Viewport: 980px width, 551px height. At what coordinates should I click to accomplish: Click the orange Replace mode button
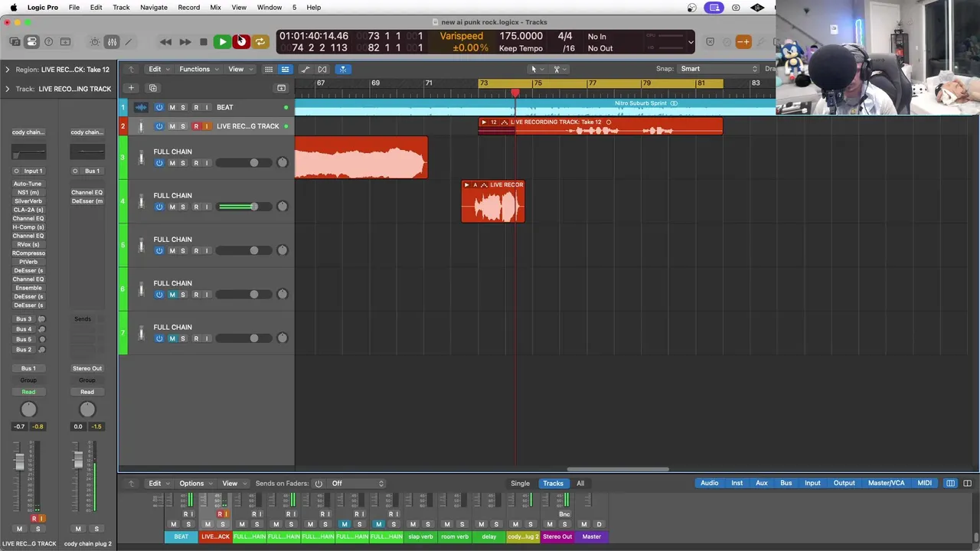pyautogui.click(x=743, y=42)
